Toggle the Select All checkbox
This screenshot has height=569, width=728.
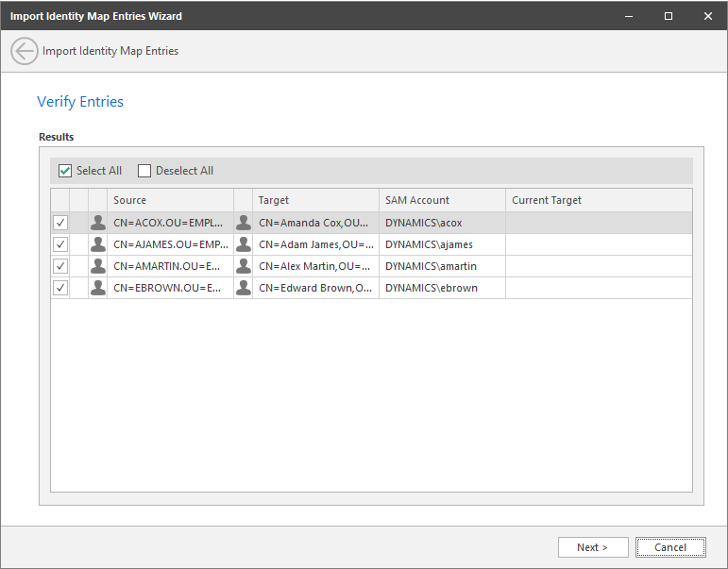(65, 171)
